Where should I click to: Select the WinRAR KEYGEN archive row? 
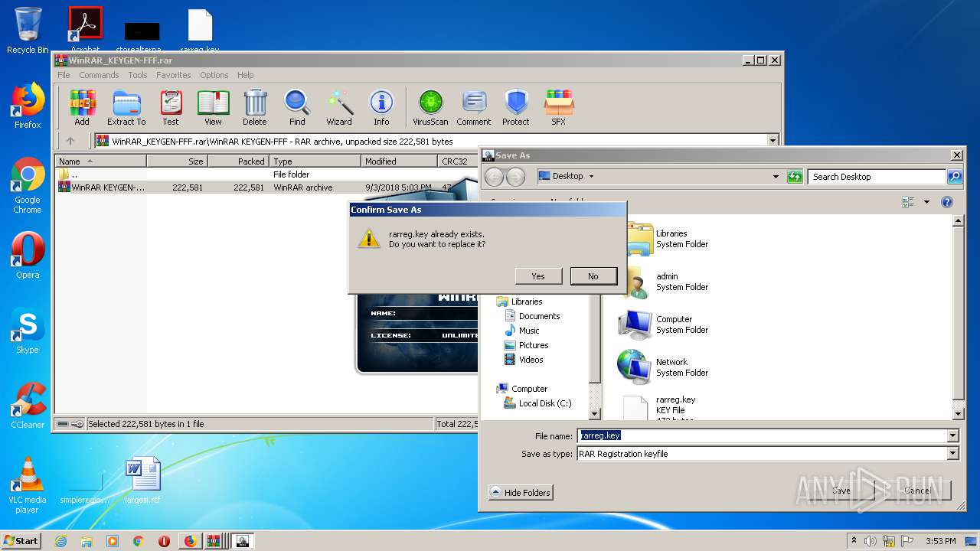coord(266,187)
